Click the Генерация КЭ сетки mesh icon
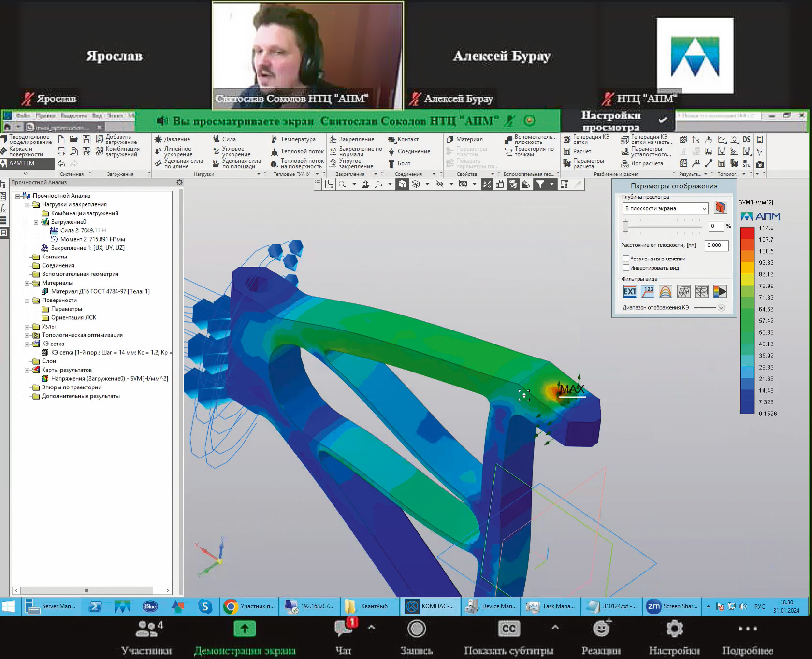 click(x=567, y=140)
